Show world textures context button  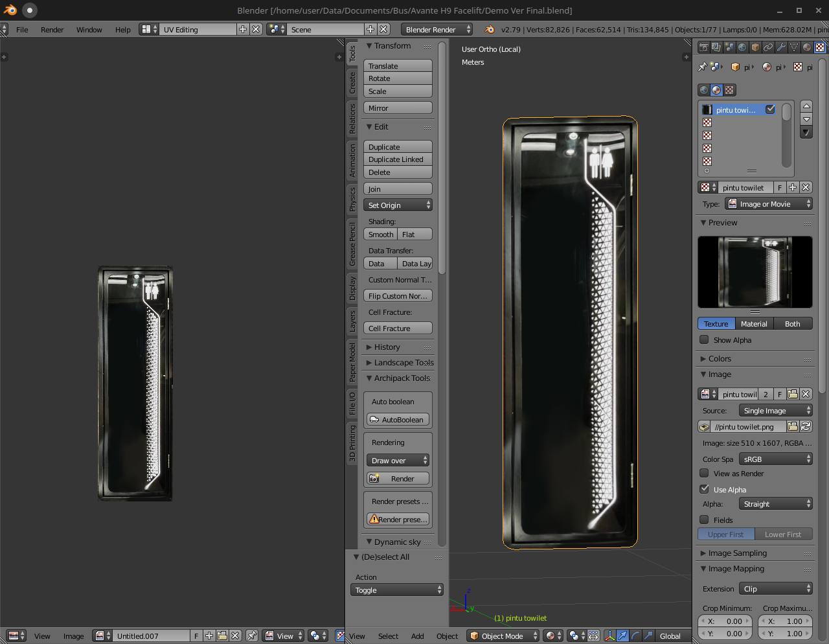(x=704, y=90)
